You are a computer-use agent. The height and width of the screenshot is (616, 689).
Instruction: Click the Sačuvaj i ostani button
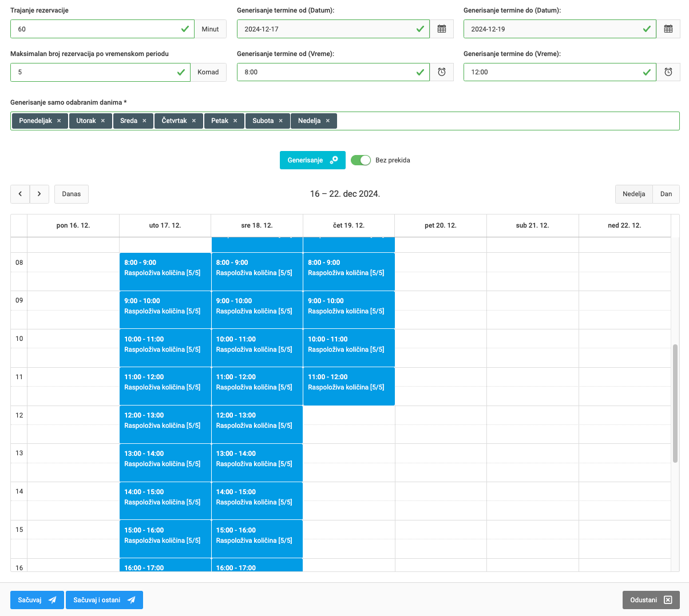104,600
